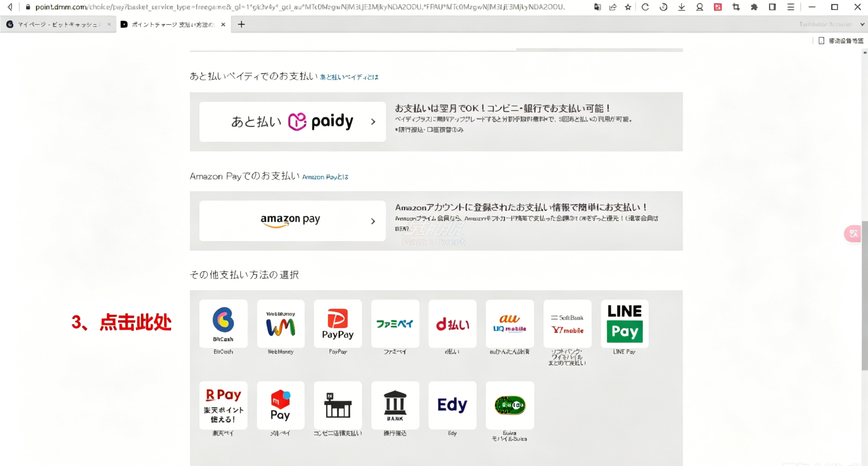Switch to the マイページ ビットキャッシュ tab
868x466 pixels.
coord(58,24)
